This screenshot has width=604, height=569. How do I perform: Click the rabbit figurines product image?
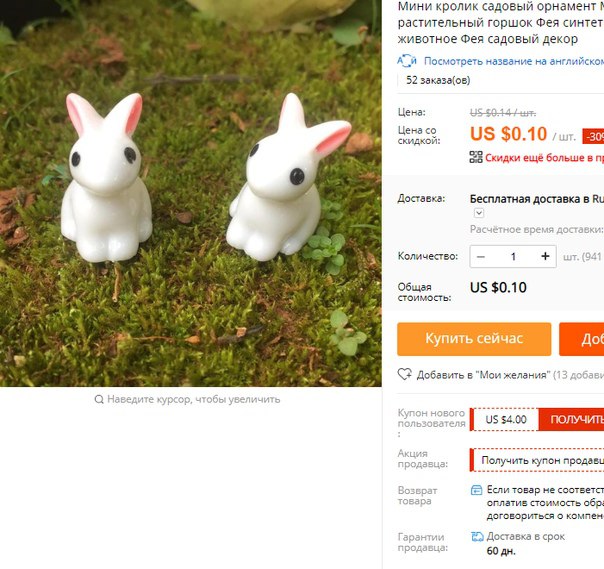(191, 193)
